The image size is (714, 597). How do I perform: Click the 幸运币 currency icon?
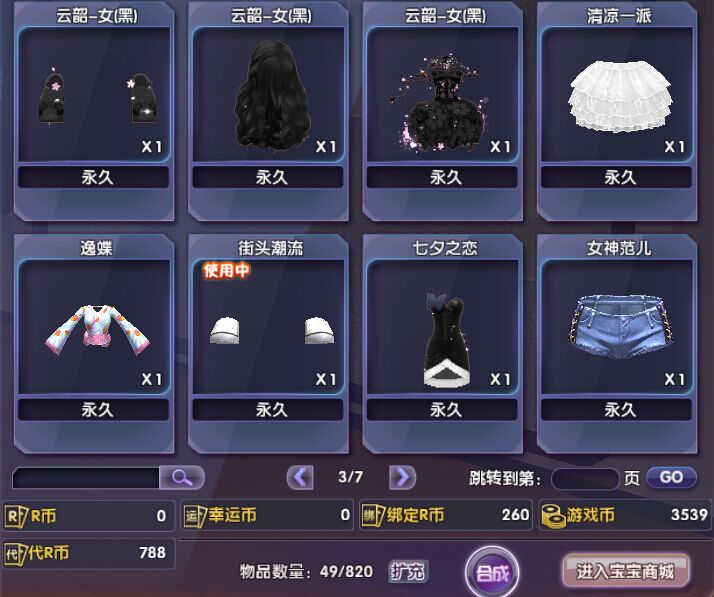pyautogui.click(x=195, y=516)
